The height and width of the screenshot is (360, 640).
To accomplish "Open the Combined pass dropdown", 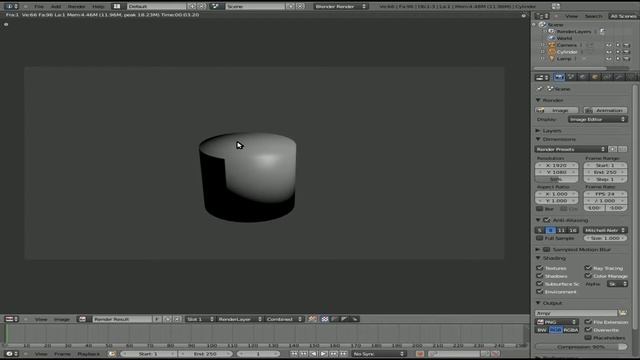I will (x=284, y=319).
